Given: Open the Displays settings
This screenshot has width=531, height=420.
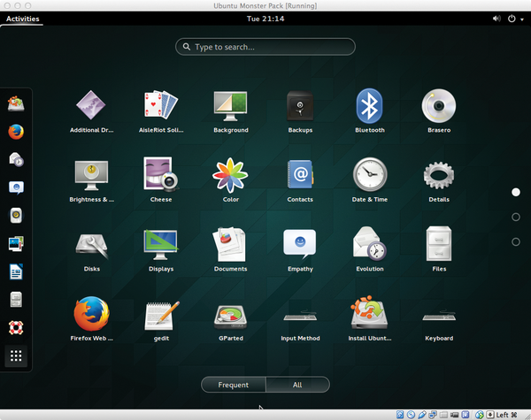Looking at the screenshot, I should 161,250.
